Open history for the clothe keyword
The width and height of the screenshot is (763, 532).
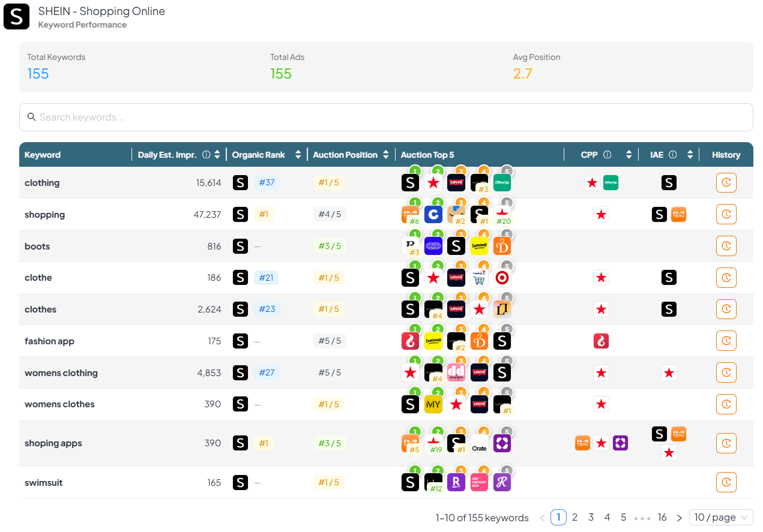[x=726, y=278]
